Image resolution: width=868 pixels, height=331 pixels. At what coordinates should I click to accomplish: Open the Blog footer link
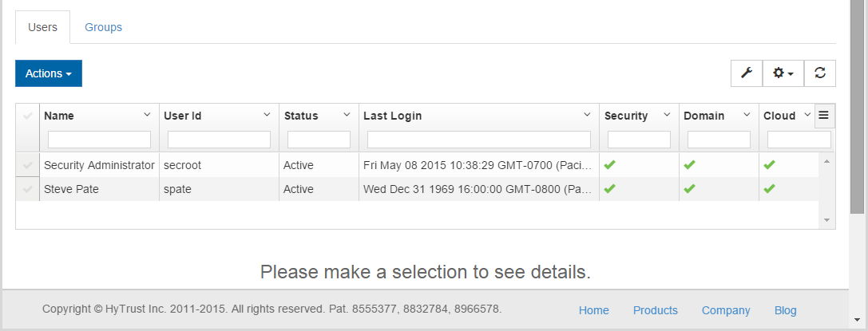point(786,310)
